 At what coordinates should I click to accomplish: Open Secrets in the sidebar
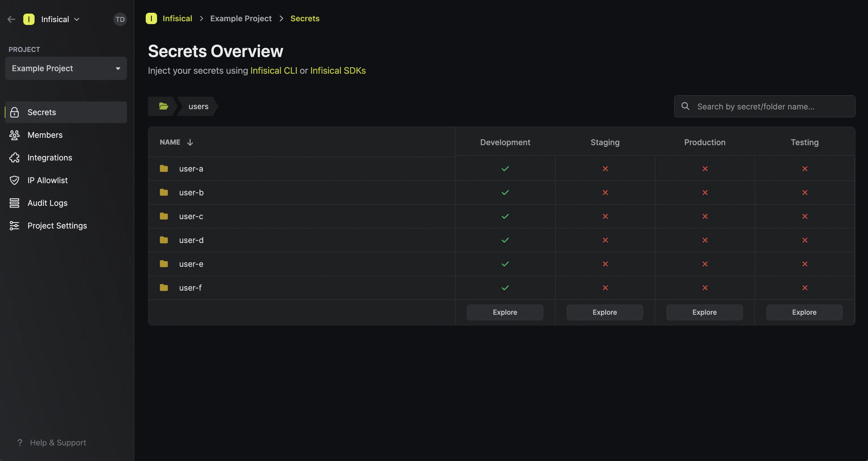(66, 112)
